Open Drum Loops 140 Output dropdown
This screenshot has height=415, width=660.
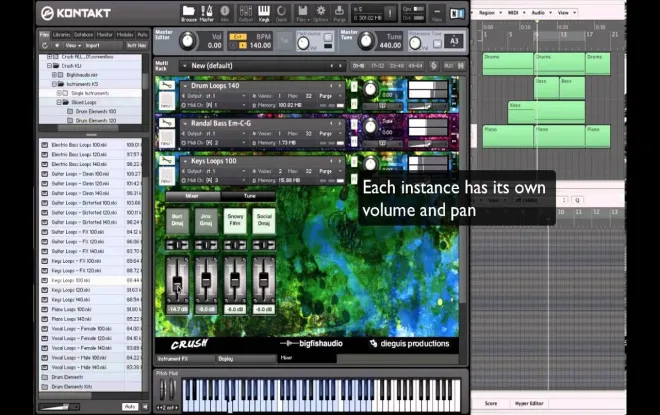(243, 96)
